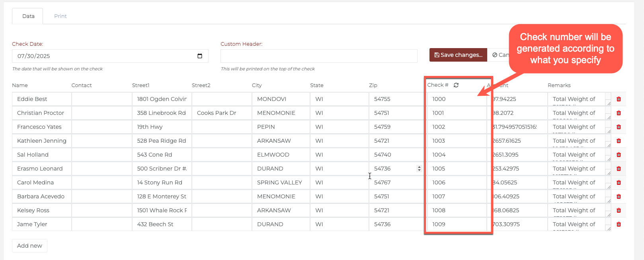The image size is (644, 260).
Task: Select the Data tab
Action: (x=28, y=16)
